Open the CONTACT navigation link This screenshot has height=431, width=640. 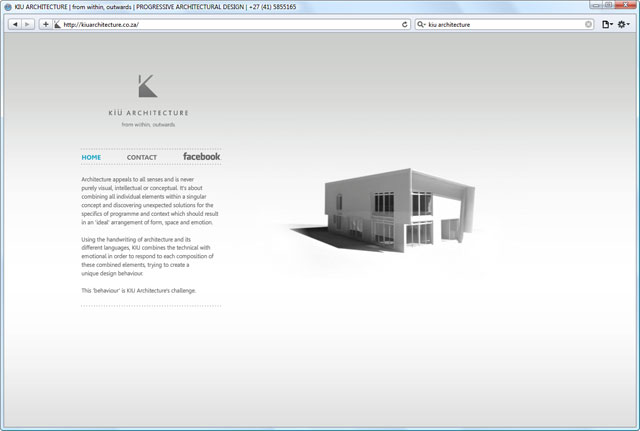click(x=142, y=157)
